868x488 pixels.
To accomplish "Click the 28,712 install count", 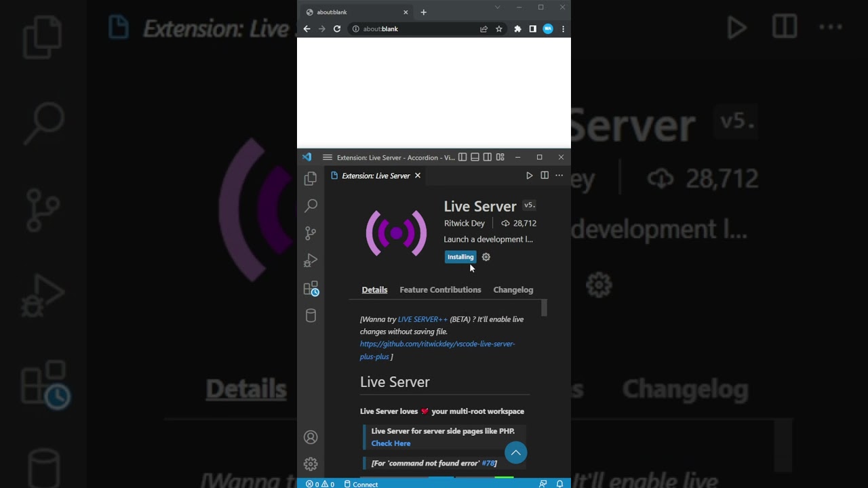I will click(x=519, y=223).
